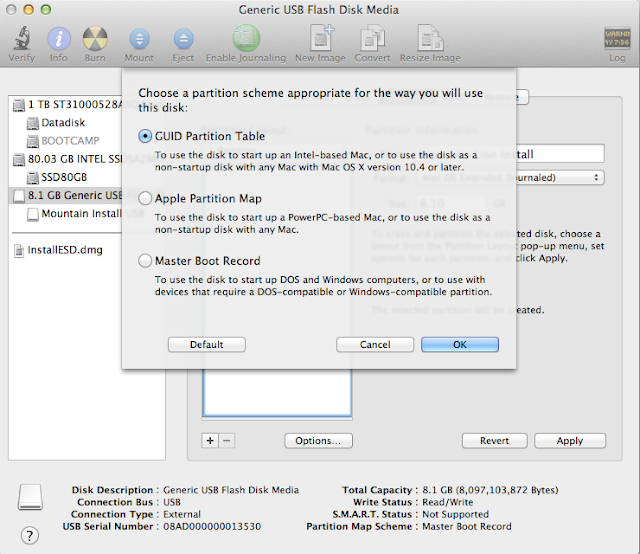Click the 1 TB ST31000528 drive icon

[x=19, y=105]
